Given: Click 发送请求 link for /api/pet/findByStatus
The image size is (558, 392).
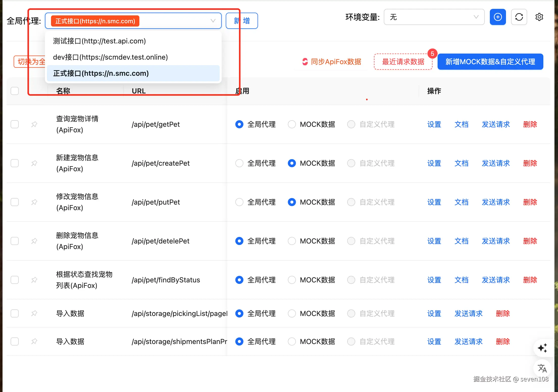Looking at the screenshot, I should point(496,280).
